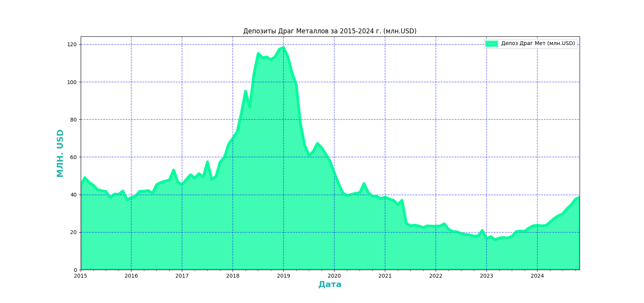Click the x-axis tick label 2017
This screenshot has height=303, width=644.
pyautogui.click(x=182, y=276)
